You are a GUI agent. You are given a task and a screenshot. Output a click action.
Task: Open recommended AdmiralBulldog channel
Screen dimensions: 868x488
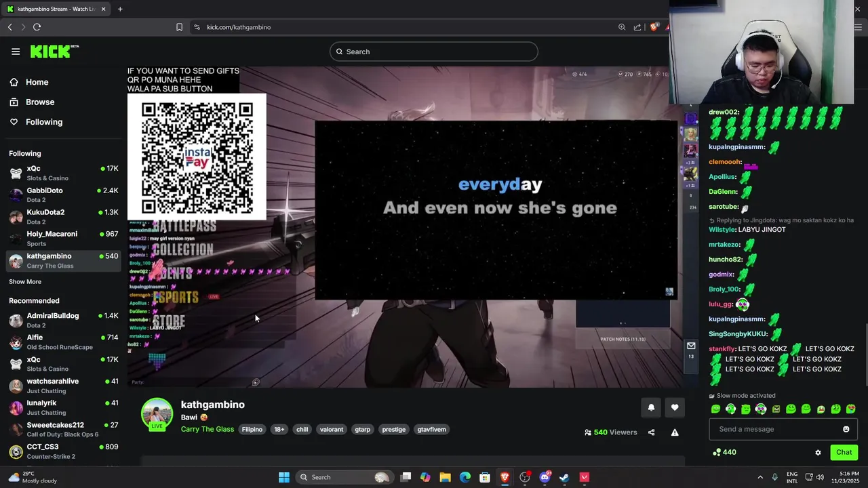64,321
